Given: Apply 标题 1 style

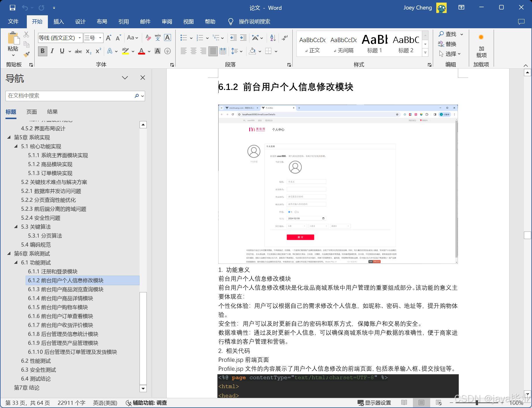Looking at the screenshot, I should tap(375, 44).
